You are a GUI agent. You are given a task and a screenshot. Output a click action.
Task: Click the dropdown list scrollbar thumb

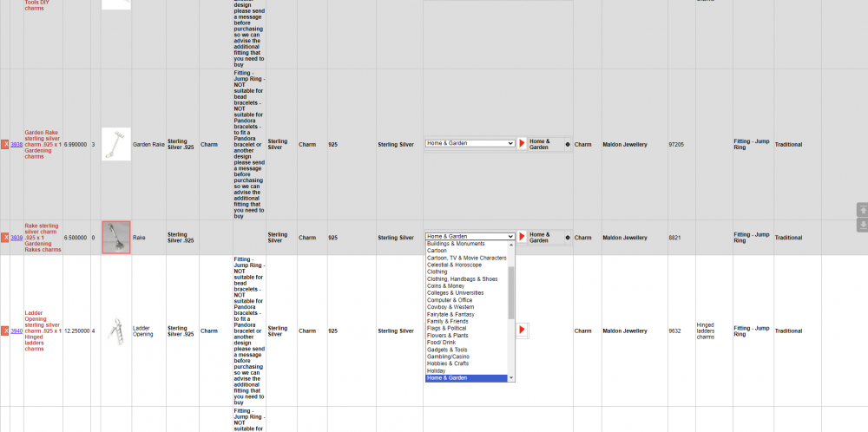pyautogui.click(x=511, y=292)
